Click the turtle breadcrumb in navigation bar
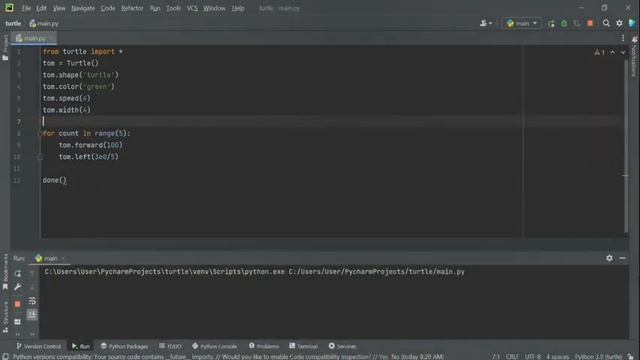 pos(13,24)
